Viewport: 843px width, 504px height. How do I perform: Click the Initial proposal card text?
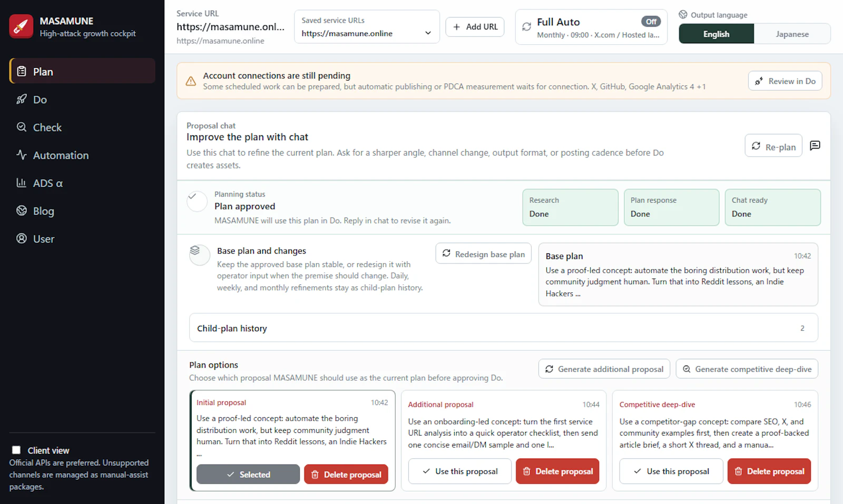point(292,436)
